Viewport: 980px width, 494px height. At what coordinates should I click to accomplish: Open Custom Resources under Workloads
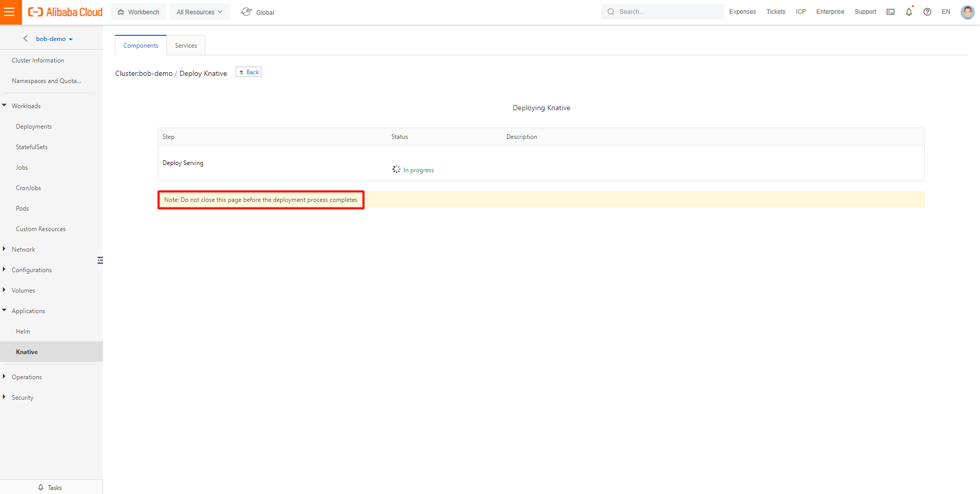(40, 229)
